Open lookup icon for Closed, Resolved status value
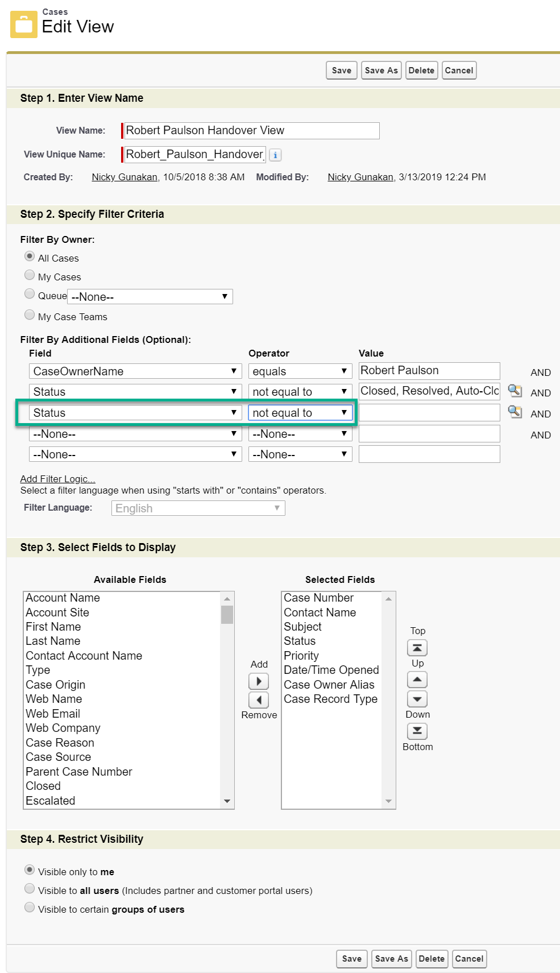The height and width of the screenshot is (973, 560). click(x=515, y=391)
